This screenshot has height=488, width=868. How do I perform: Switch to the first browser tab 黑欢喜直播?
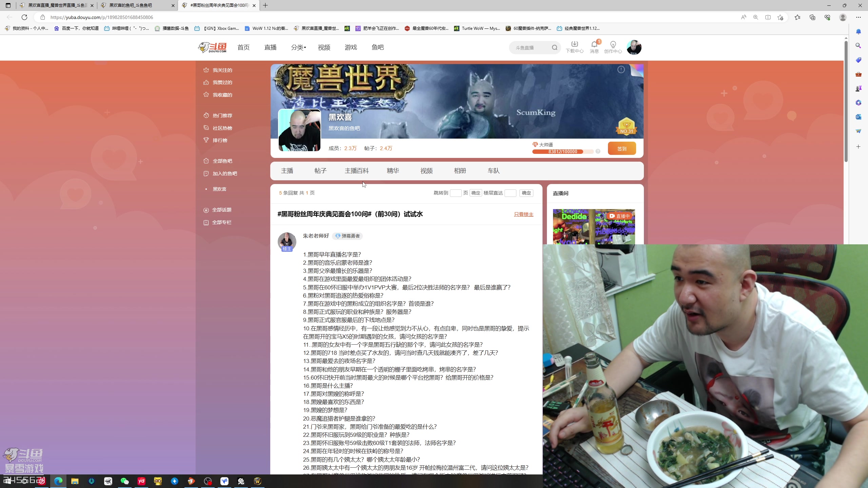tap(56, 5)
